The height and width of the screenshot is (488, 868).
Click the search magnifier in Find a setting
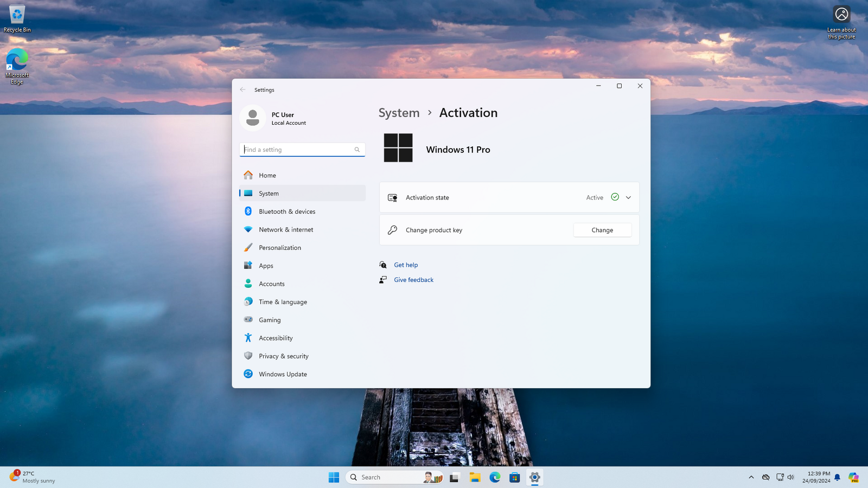pos(357,150)
